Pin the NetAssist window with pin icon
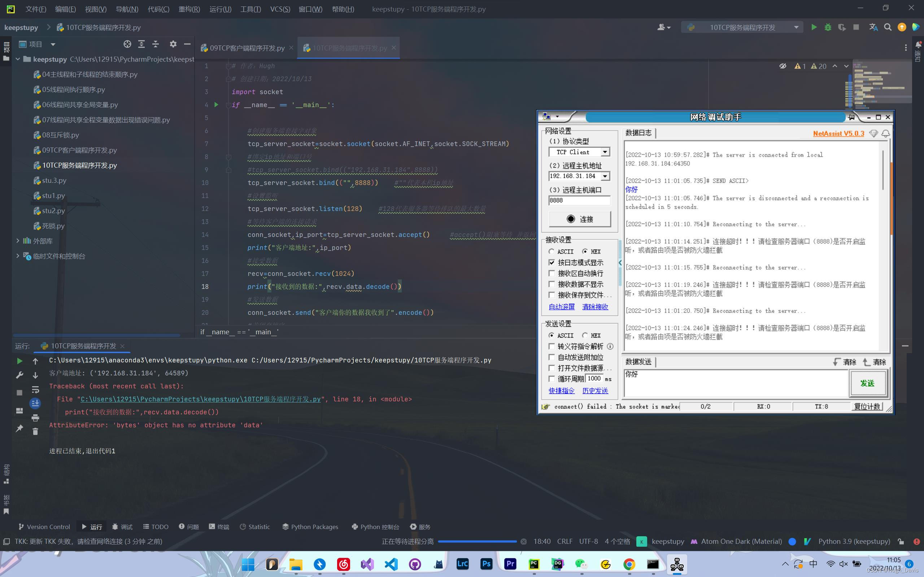The height and width of the screenshot is (577, 924). [x=851, y=117]
